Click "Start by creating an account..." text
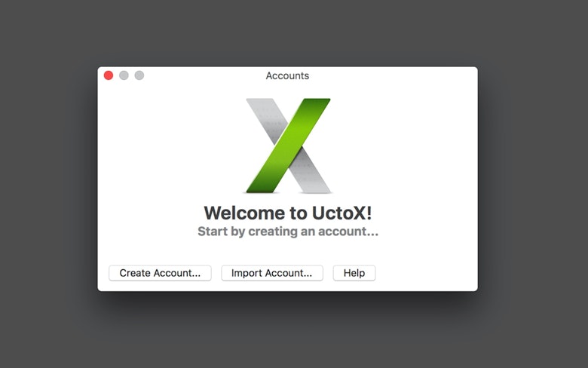 288,232
